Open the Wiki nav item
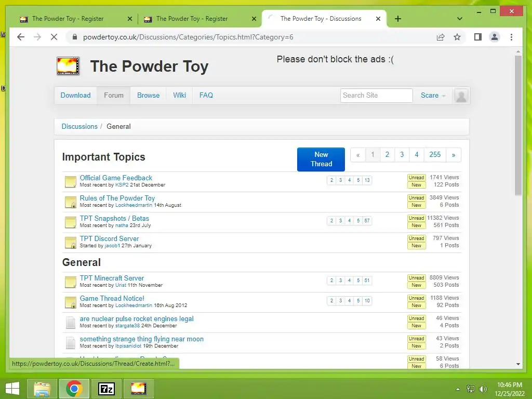The width and height of the screenshot is (532, 399). click(x=179, y=96)
